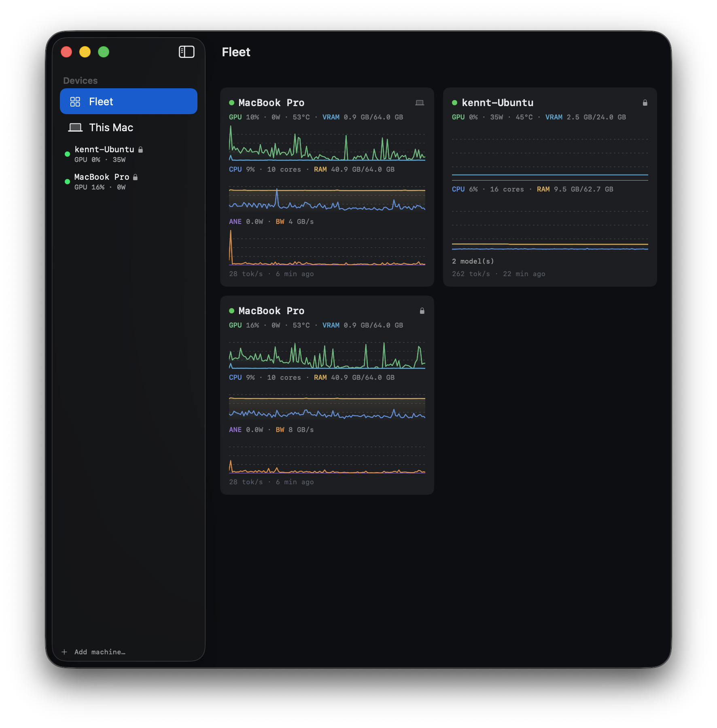The width and height of the screenshot is (717, 728).
Task: Close the window with the red button
Action: (x=66, y=52)
